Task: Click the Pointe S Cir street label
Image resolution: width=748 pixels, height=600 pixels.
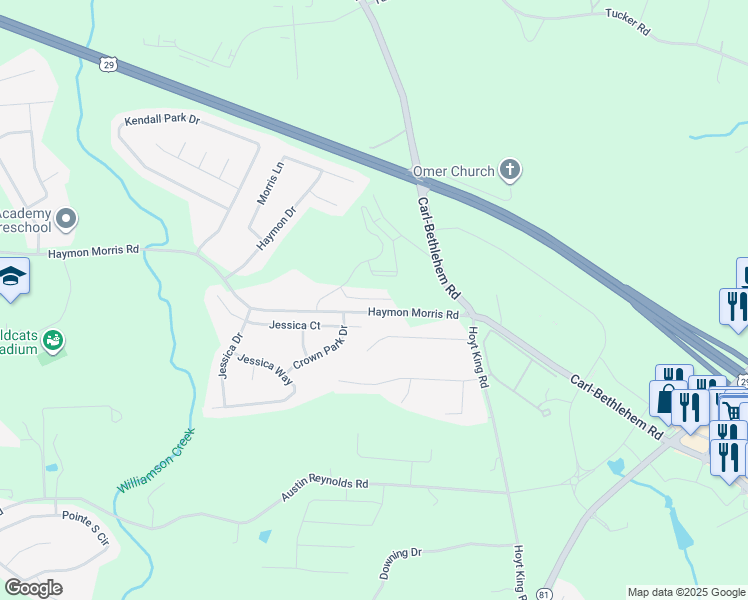Action: pos(86,528)
